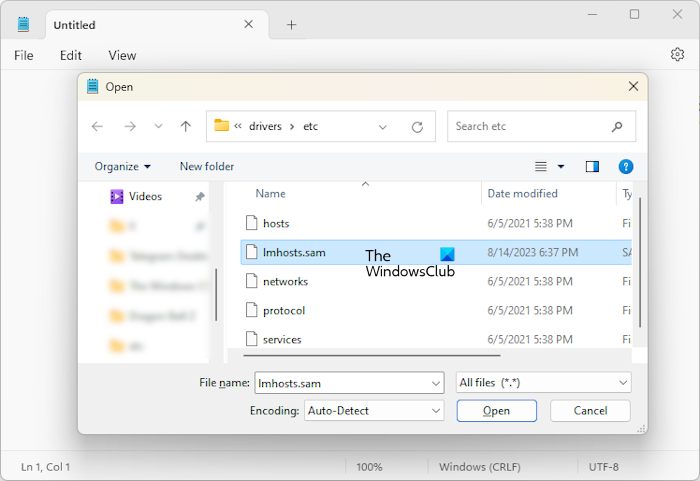Open the Edit menu
This screenshot has height=481, width=700.
pos(70,55)
